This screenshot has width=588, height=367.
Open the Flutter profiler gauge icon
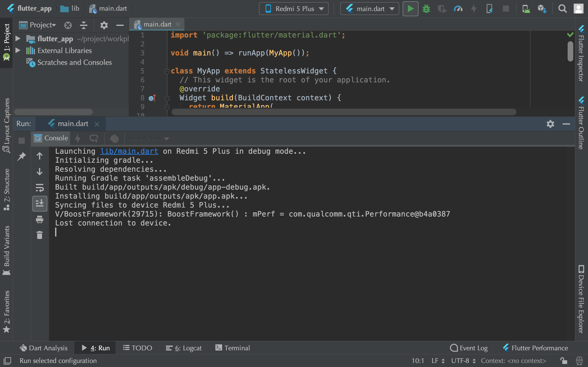[x=458, y=9]
